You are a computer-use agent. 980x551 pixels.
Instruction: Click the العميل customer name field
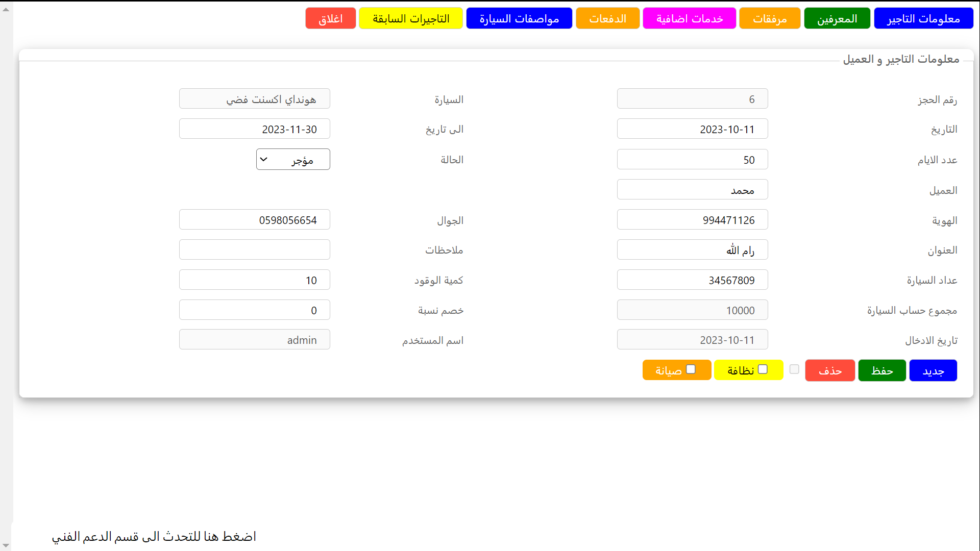(692, 190)
